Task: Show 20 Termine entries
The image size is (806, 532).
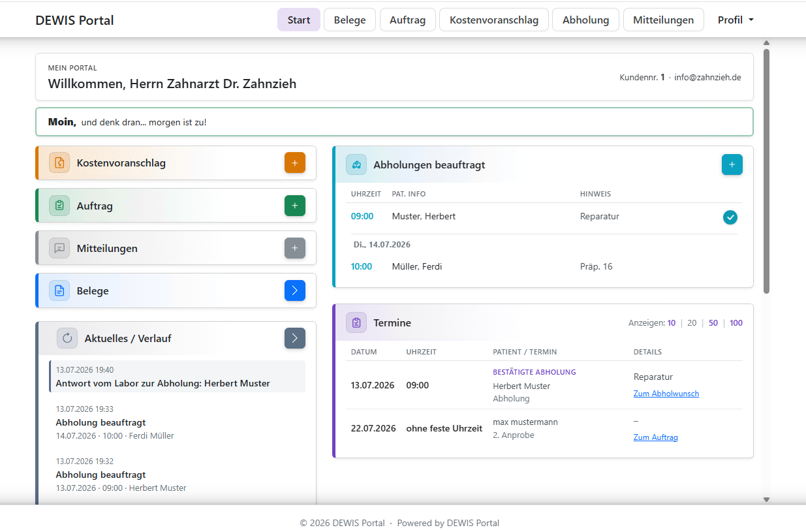Action: (x=692, y=322)
